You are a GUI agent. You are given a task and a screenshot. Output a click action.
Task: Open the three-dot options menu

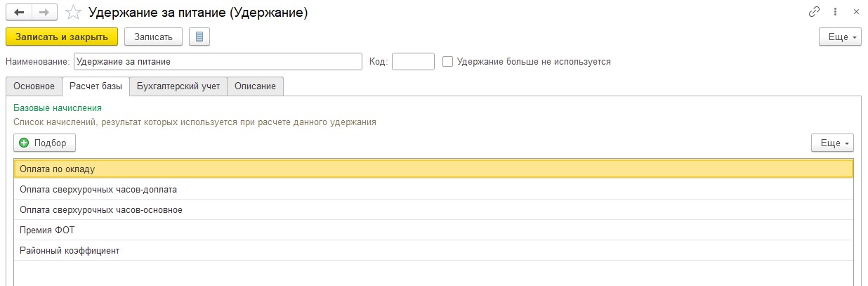coord(836,12)
